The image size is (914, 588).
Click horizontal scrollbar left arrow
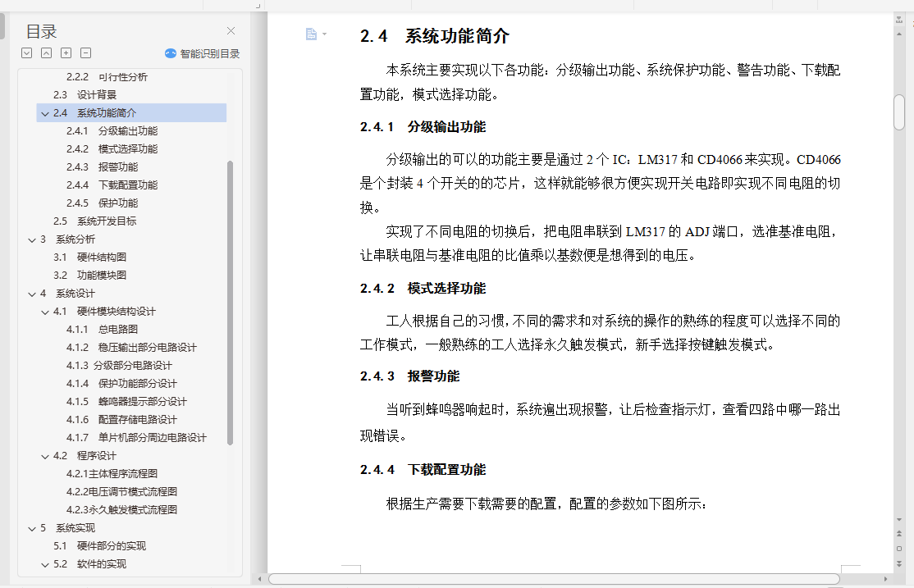tap(260, 579)
